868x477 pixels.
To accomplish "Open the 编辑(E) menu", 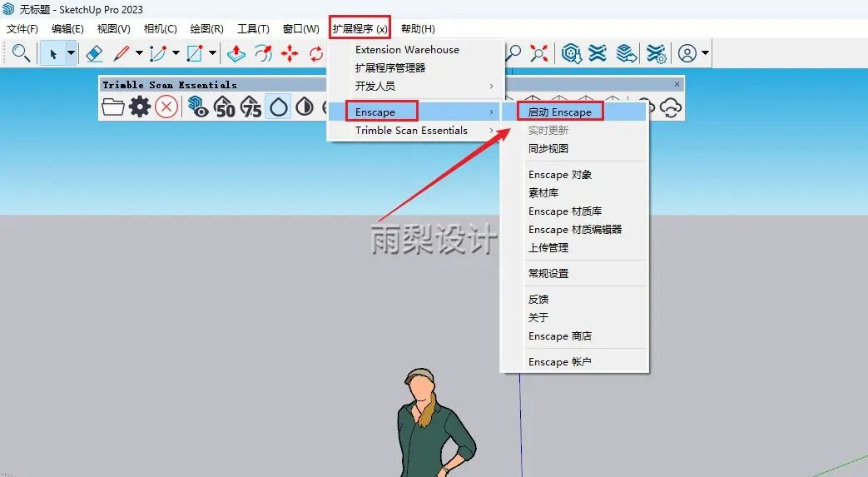I will (67, 29).
